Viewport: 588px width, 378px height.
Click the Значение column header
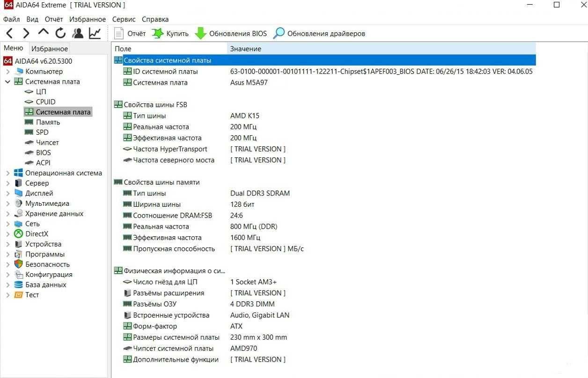pos(381,49)
